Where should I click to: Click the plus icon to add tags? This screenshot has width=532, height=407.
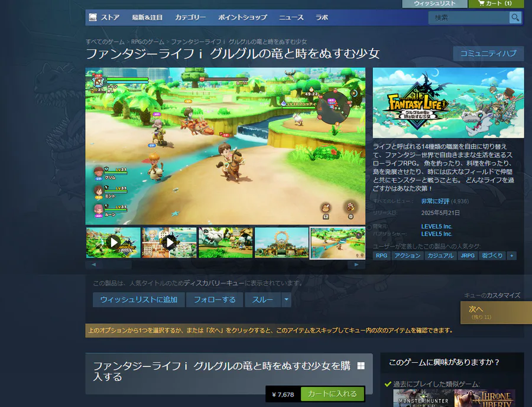(x=512, y=256)
